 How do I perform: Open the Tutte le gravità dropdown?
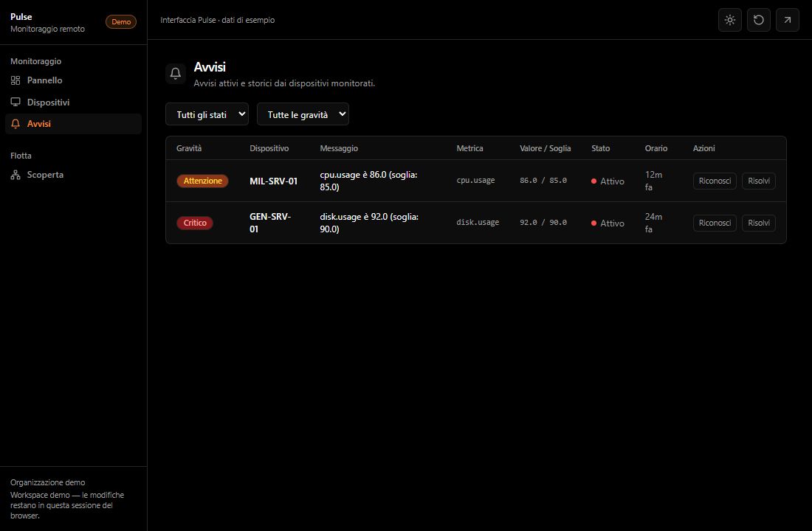click(303, 114)
